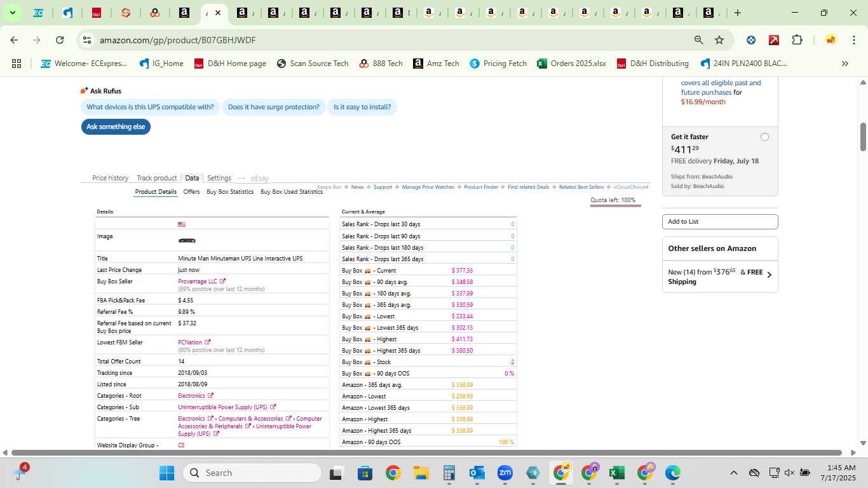Open the Chrome apps grid icon

[x=17, y=64]
